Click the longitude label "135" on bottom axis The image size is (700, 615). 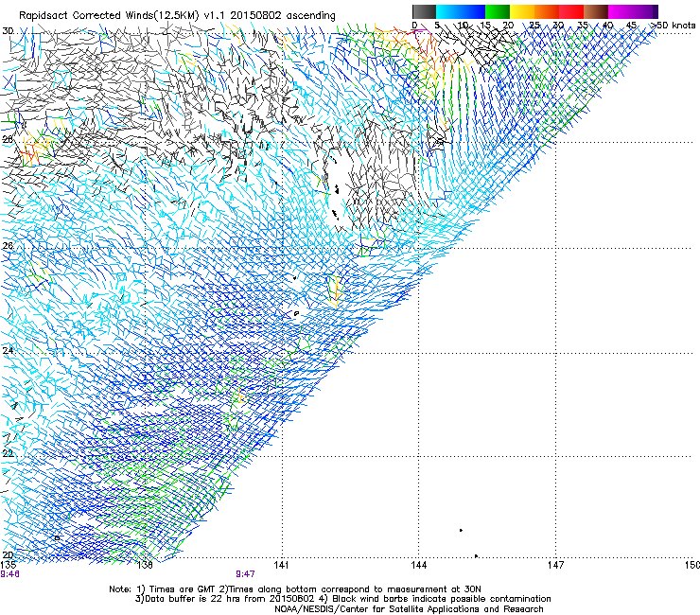coord(9,565)
